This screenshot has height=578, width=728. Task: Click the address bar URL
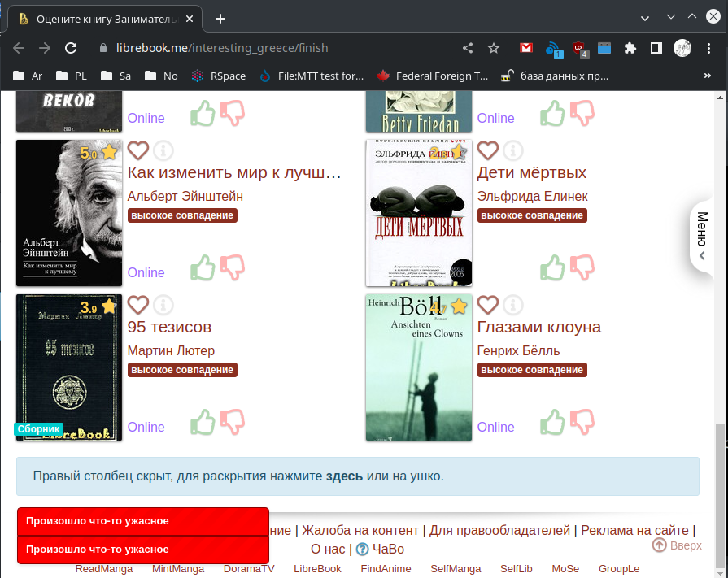pyautogui.click(x=222, y=48)
